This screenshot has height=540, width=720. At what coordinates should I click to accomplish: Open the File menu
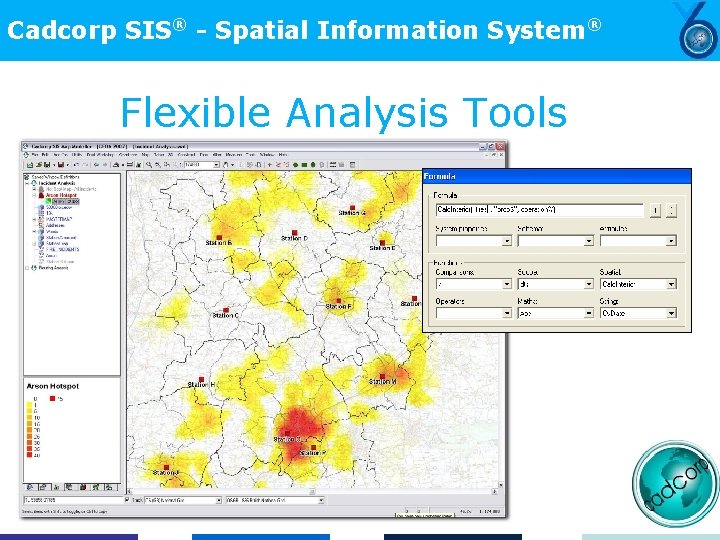[x=35, y=155]
